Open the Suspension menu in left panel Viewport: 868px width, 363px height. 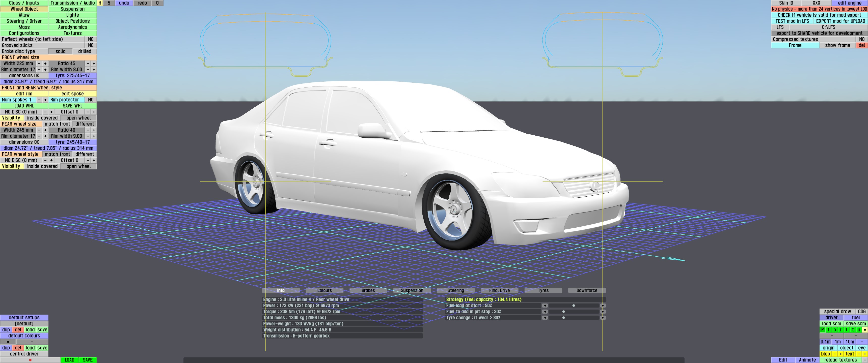click(x=72, y=9)
